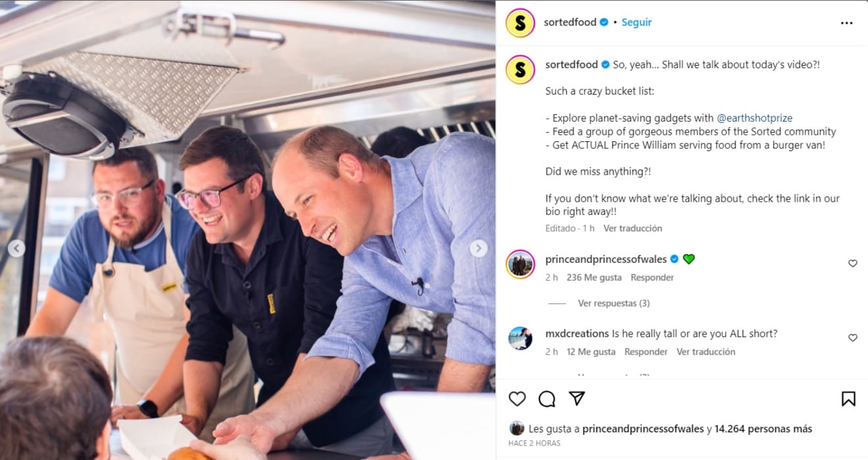Open mxdcreations commenter avatar
The image size is (868, 460).
[x=520, y=338]
